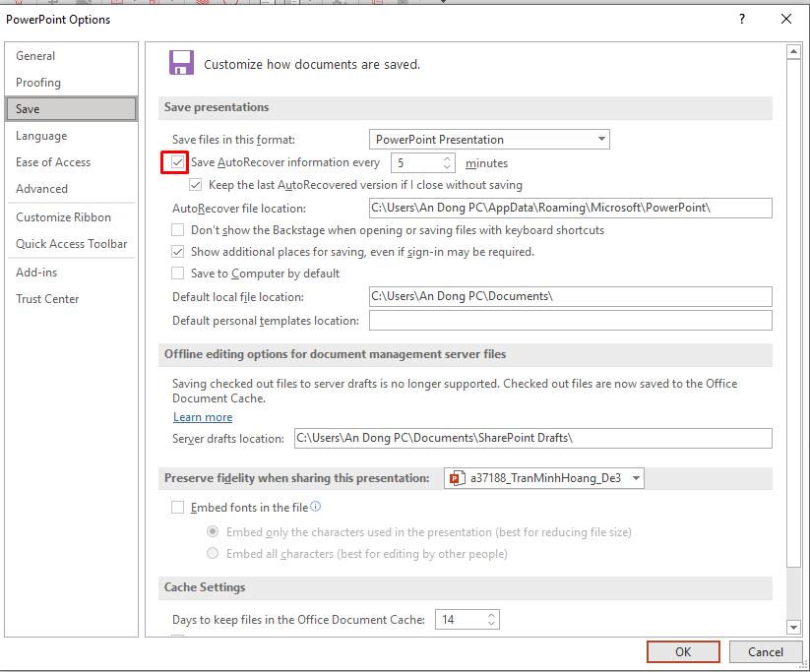The width and height of the screenshot is (810, 672).
Task: Enable Save to Computer by default
Action: coord(178,274)
